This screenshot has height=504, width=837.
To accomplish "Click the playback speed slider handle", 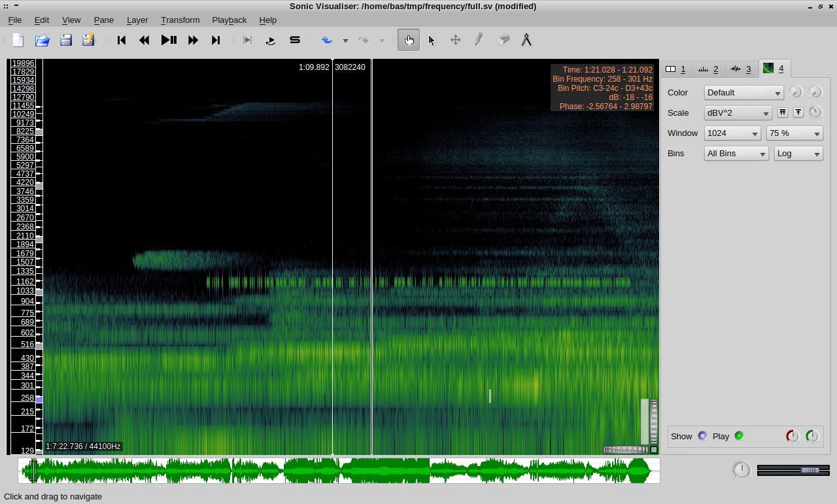I will (x=810, y=470).
